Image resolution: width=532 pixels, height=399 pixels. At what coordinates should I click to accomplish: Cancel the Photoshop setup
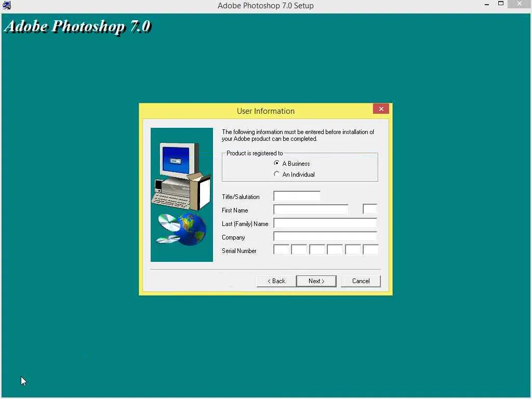point(361,281)
